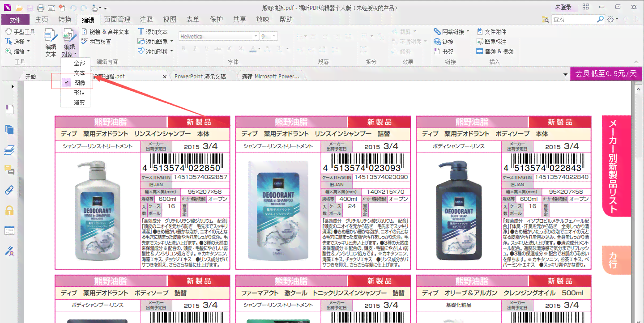644x323 pixels.
Task: Open the Attachments paperclip panel in sidebar
Action: click(9, 190)
